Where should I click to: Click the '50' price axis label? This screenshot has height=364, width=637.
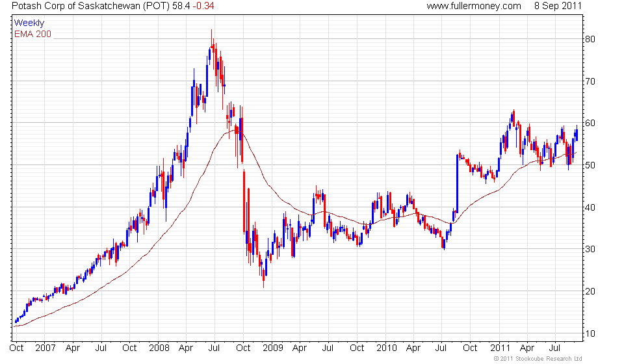point(590,165)
